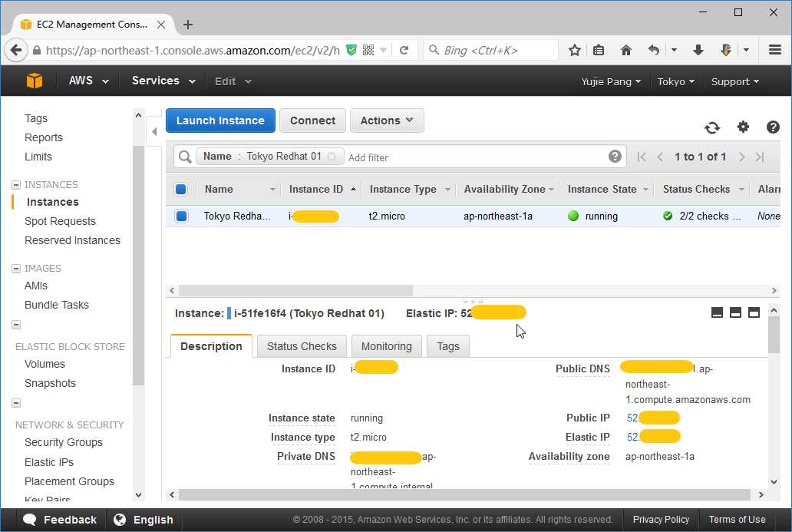Open the table settings gear
Image resolution: width=792 pixels, height=532 pixels.
pos(743,127)
